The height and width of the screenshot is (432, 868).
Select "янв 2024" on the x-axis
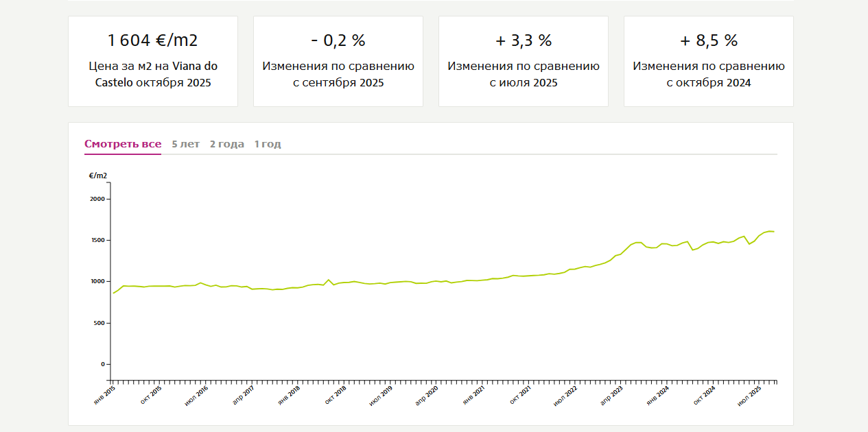pos(659,395)
